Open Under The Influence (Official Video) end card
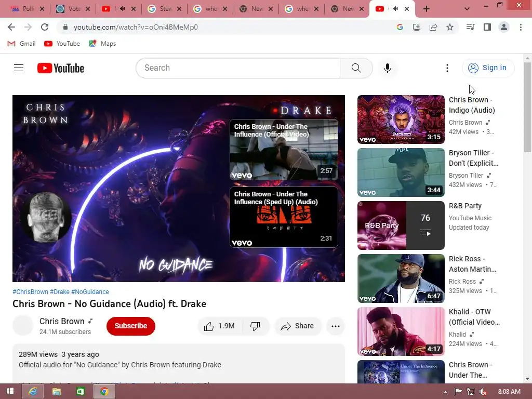The height and width of the screenshot is (399, 532). (x=284, y=150)
